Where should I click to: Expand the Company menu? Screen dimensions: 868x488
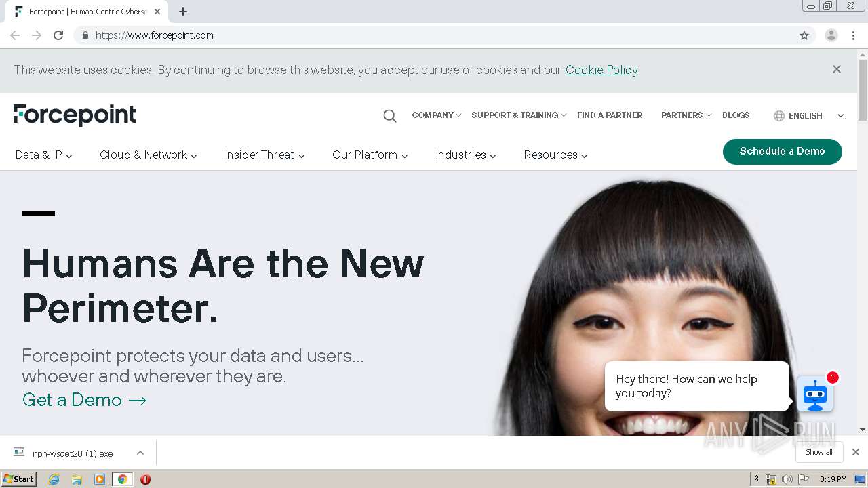coord(437,115)
